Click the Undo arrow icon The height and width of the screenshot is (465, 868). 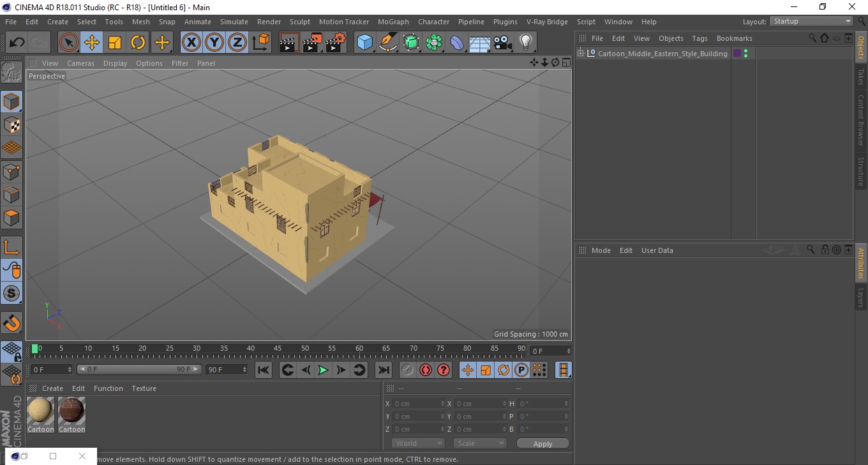pyautogui.click(x=17, y=43)
